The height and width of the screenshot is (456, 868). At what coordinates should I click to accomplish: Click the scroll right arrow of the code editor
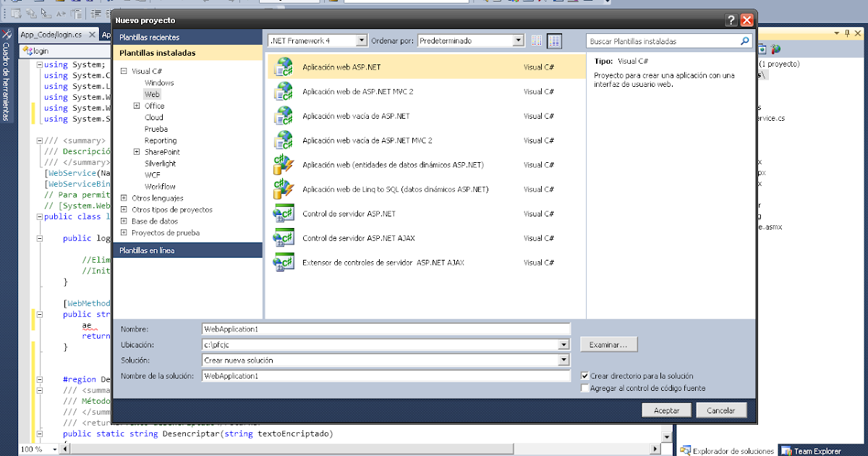[x=655, y=448]
